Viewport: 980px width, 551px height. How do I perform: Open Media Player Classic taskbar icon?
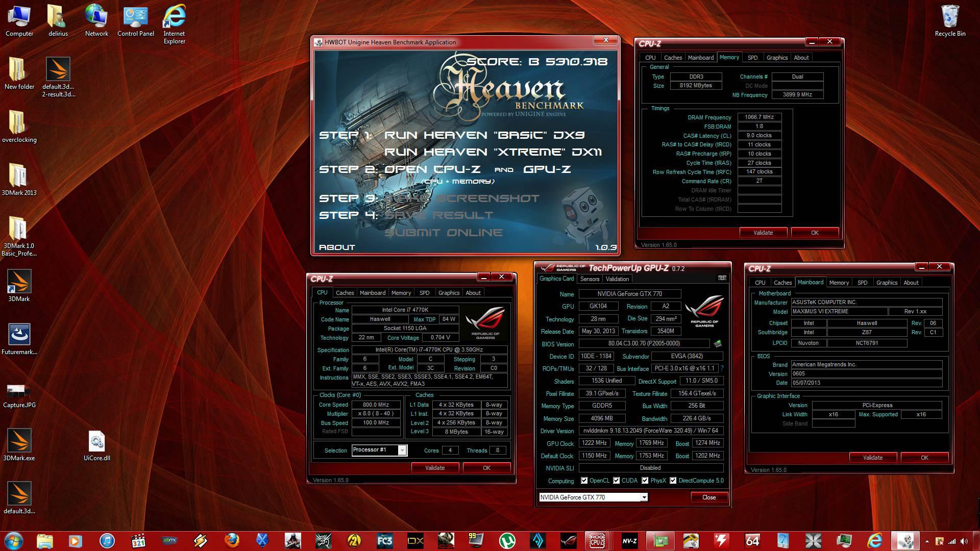[138, 541]
